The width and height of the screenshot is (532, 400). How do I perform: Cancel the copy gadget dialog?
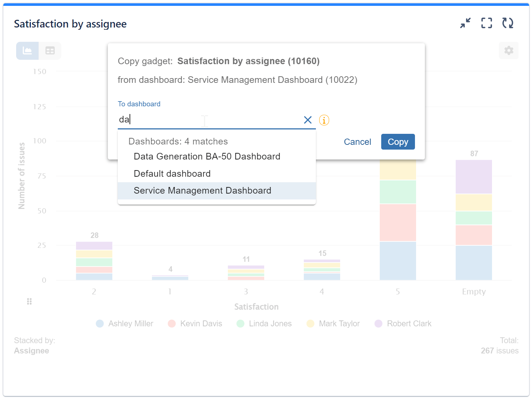tap(357, 142)
